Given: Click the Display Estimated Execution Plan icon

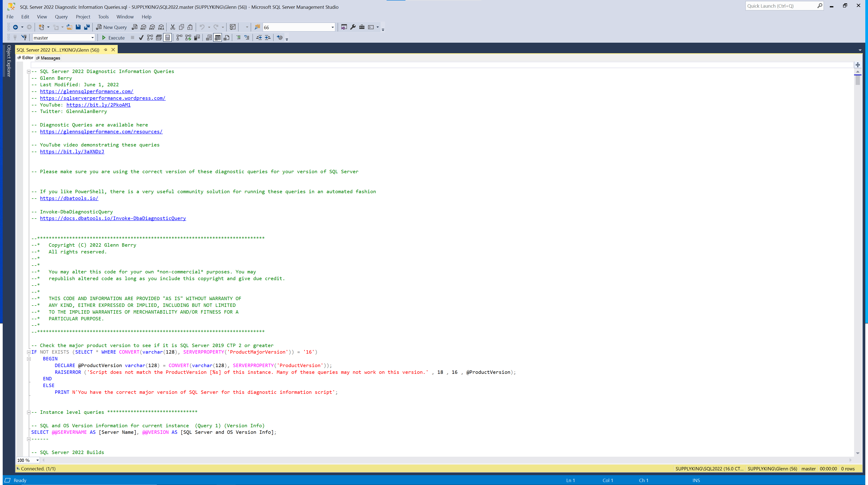Looking at the screenshot, I should tap(150, 38).
